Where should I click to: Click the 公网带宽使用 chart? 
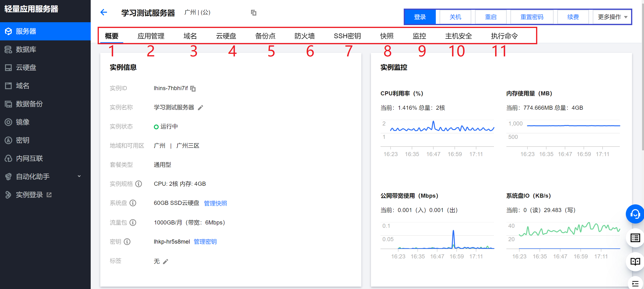tap(437, 240)
